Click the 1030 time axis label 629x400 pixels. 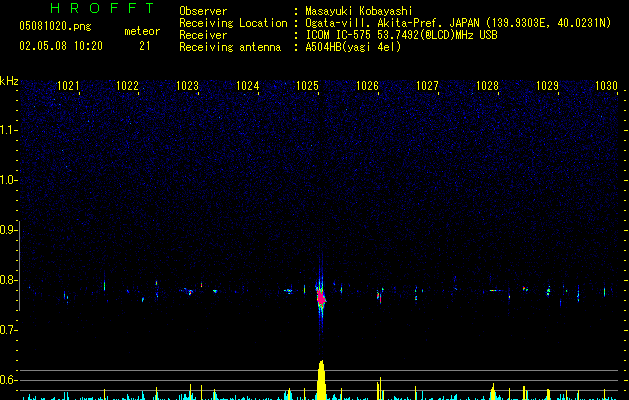click(x=607, y=86)
